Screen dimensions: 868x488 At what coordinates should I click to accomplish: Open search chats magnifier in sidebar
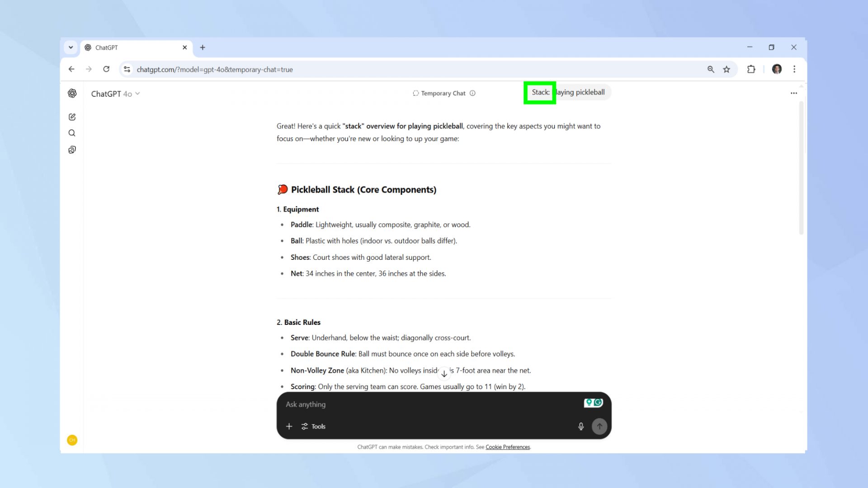[72, 133]
